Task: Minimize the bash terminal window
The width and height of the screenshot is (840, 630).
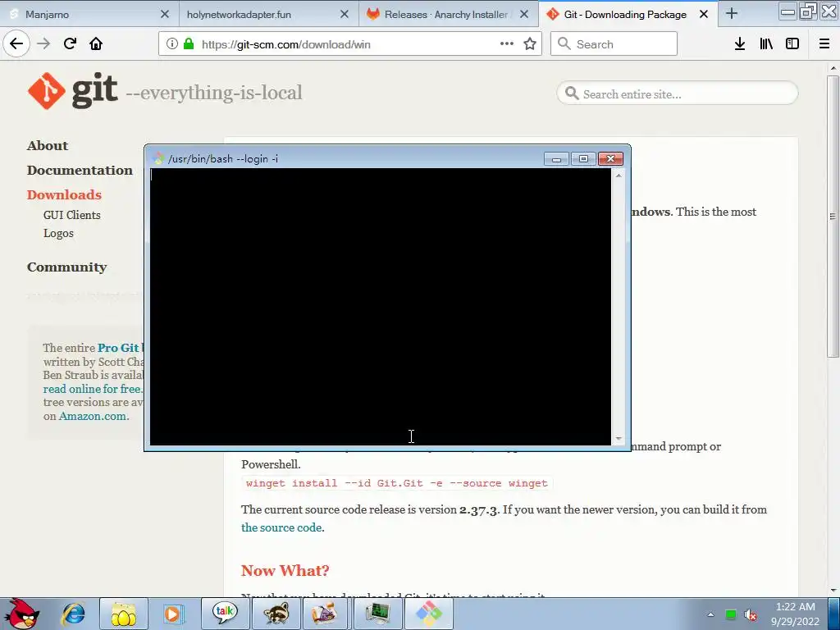Action: click(x=556, y=158)
